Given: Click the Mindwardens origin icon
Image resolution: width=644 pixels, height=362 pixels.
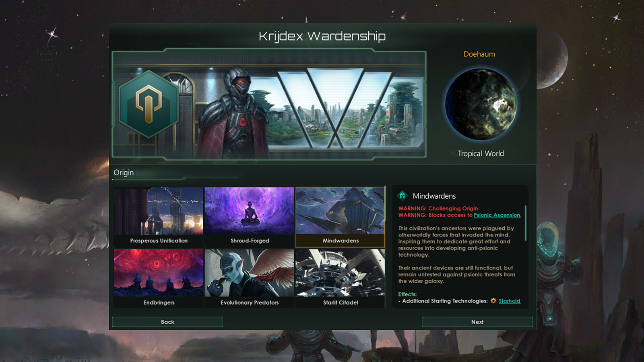Looking at the screenshot, I should tap(402, 196).
